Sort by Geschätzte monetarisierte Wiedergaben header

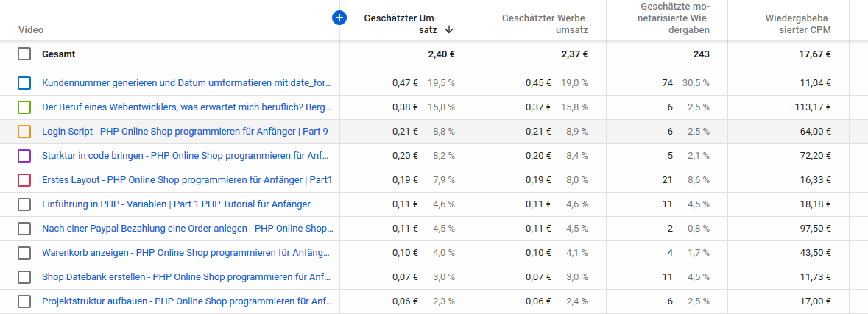pyautogui.click(x=670, y=18)
